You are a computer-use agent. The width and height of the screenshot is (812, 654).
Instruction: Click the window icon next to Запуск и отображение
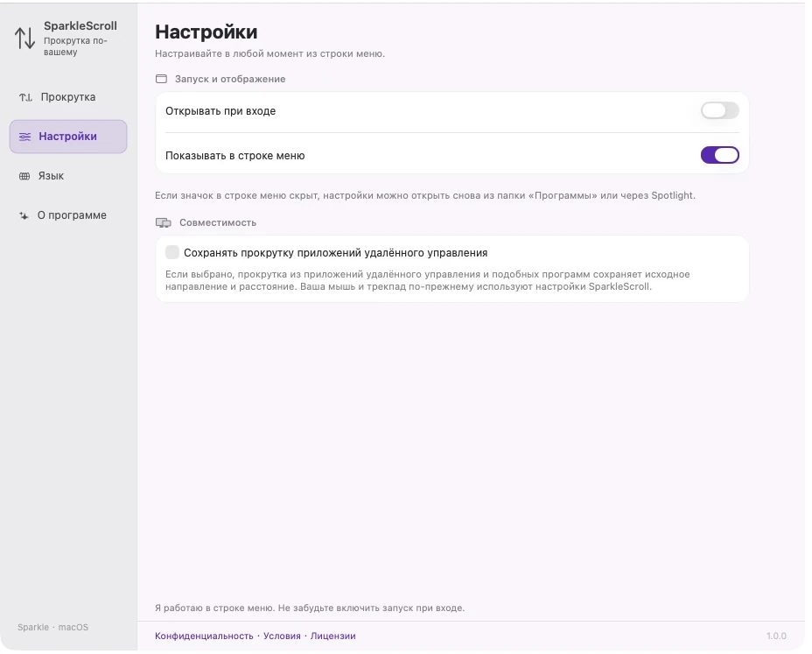click(x=162, y=80)
